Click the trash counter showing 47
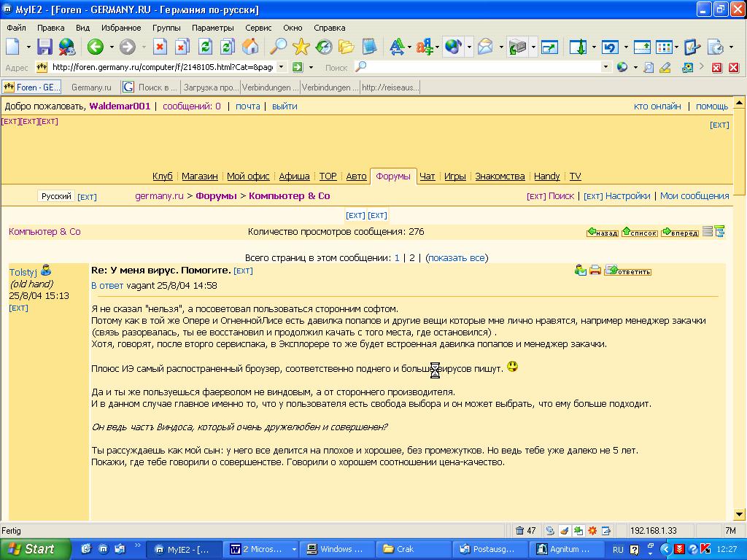The image size is (747, 560). tap(525, 531)
